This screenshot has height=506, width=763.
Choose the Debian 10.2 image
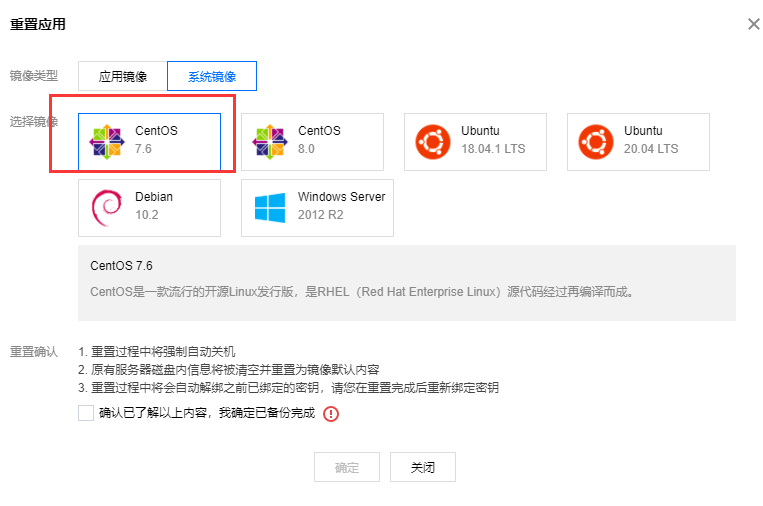[149, 208]
